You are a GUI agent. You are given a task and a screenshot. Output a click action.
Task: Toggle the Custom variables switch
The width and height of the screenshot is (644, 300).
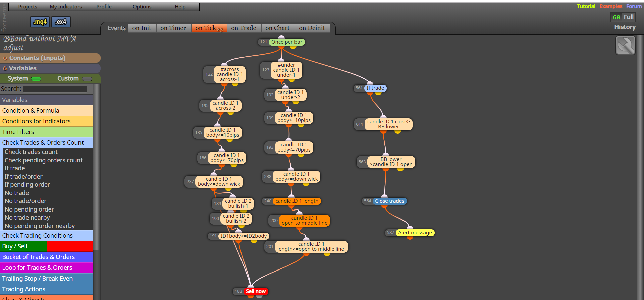tap(87, 79)
